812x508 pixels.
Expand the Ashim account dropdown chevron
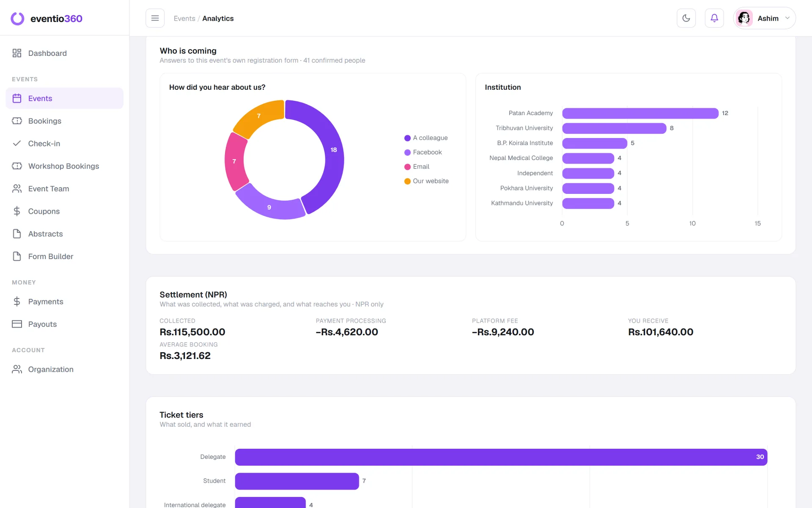(787, 18)
